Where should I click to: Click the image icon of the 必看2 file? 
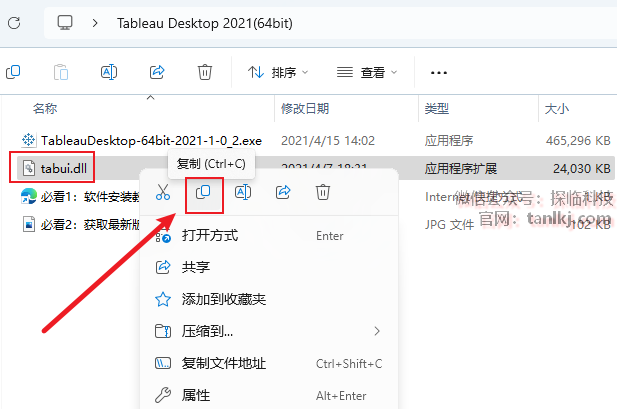click(x=29, y=224)
